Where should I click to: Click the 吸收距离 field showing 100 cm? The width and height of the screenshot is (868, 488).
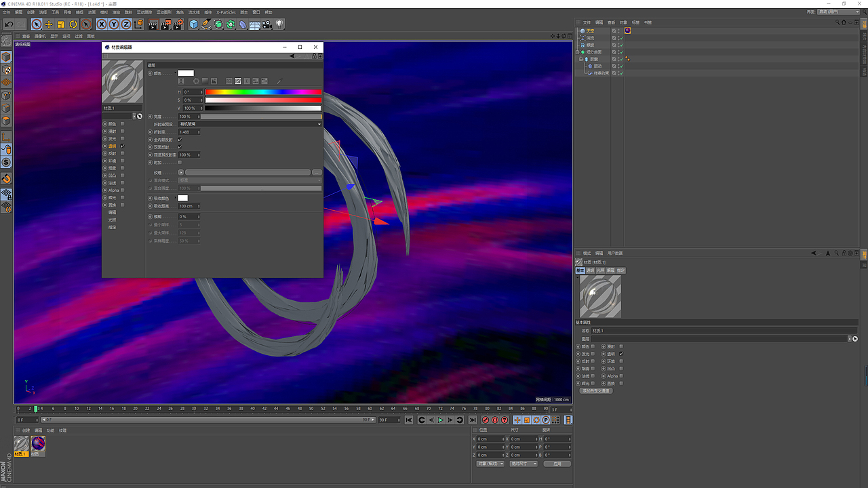(189, 206)
